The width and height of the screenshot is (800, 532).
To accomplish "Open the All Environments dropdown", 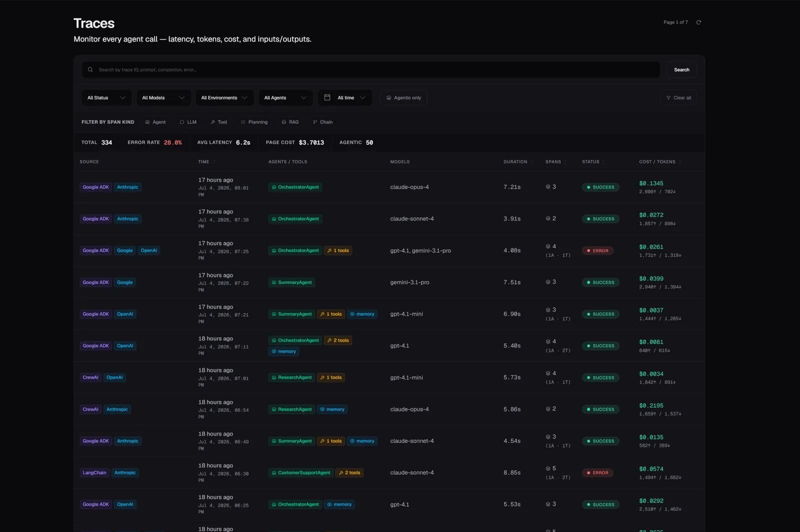I will coord(224,98).
